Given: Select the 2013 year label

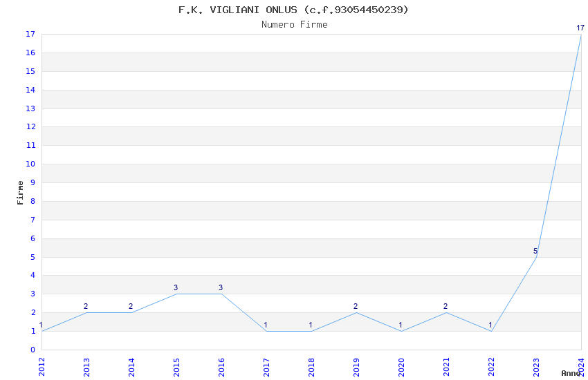Looking at the screenshot, I should pos(86,367).
